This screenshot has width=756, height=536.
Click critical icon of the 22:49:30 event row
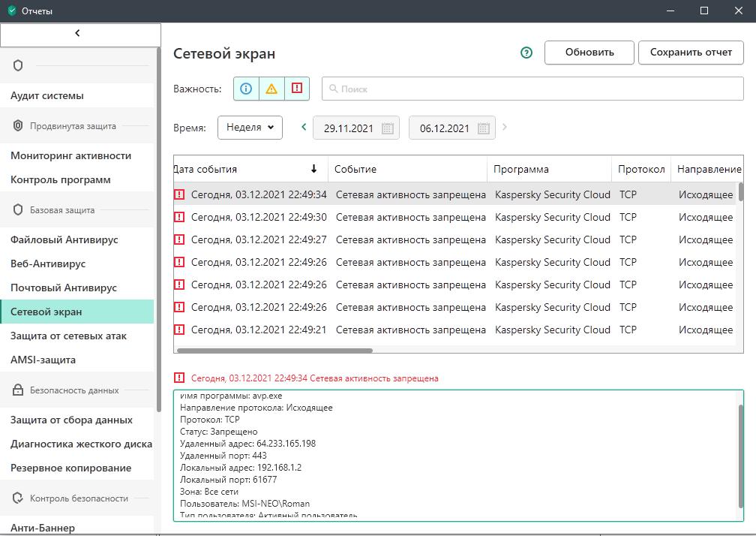click(179, 217)
